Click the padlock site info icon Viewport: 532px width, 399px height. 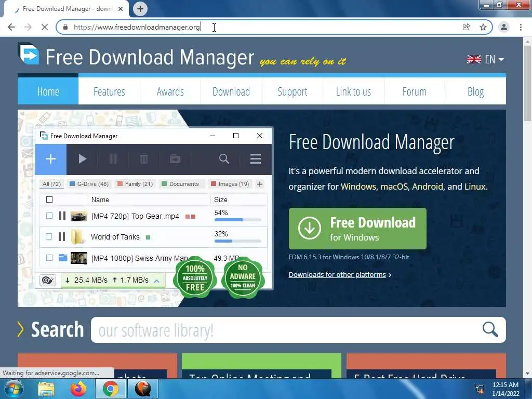(65, 27)
